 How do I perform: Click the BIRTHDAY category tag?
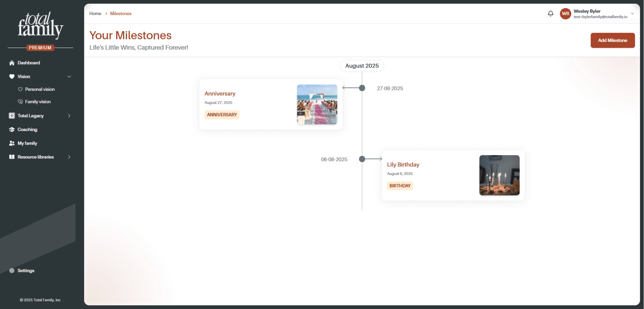(400, 186)
